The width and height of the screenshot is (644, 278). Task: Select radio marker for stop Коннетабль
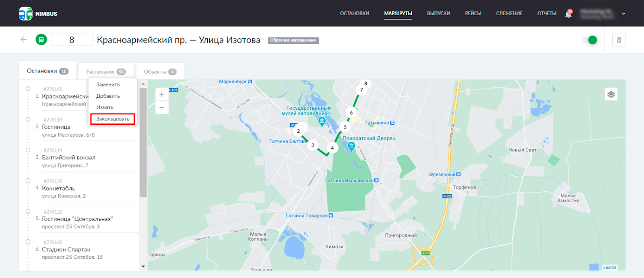click(28, 181)
